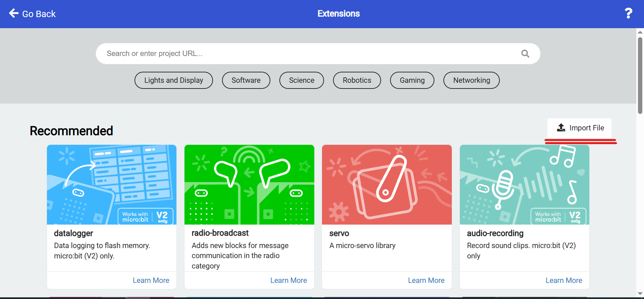Open the datalogger extension thumbnail
The height and width of the screenshot is (299, 644).
pyautogui.click(x=112, y=184)
